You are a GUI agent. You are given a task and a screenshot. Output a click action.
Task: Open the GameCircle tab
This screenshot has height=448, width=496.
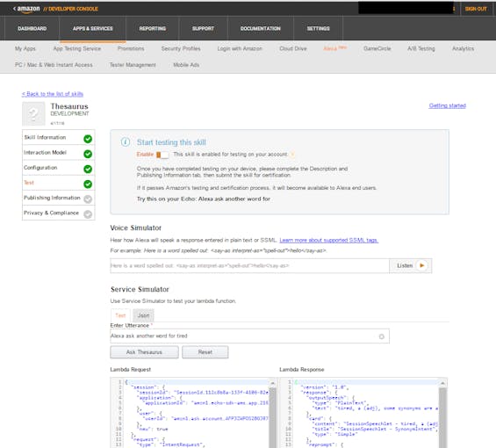(x=377, y=48)
